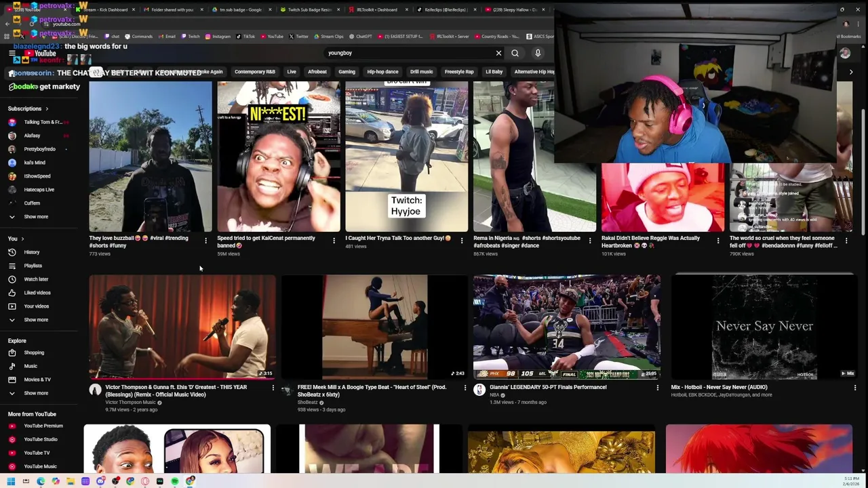Open IShowSpeed subscription channel

tap(37, 176)
